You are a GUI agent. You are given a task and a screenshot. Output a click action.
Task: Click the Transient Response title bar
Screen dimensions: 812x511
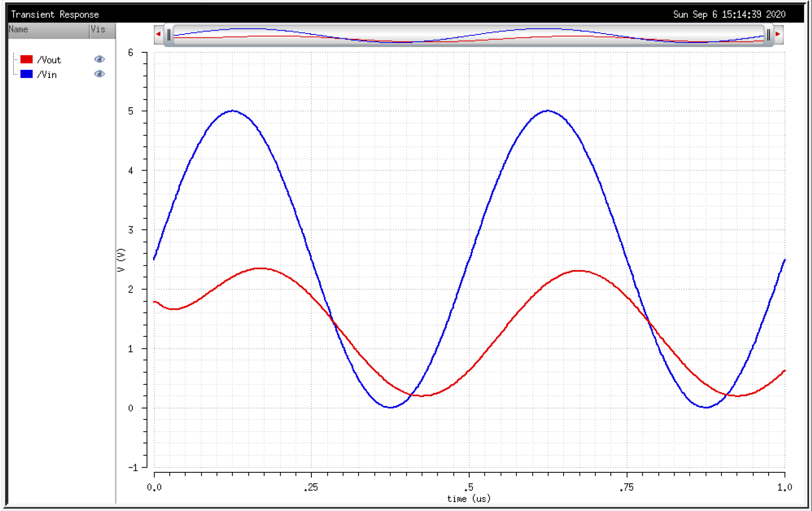tap(55, 14)
